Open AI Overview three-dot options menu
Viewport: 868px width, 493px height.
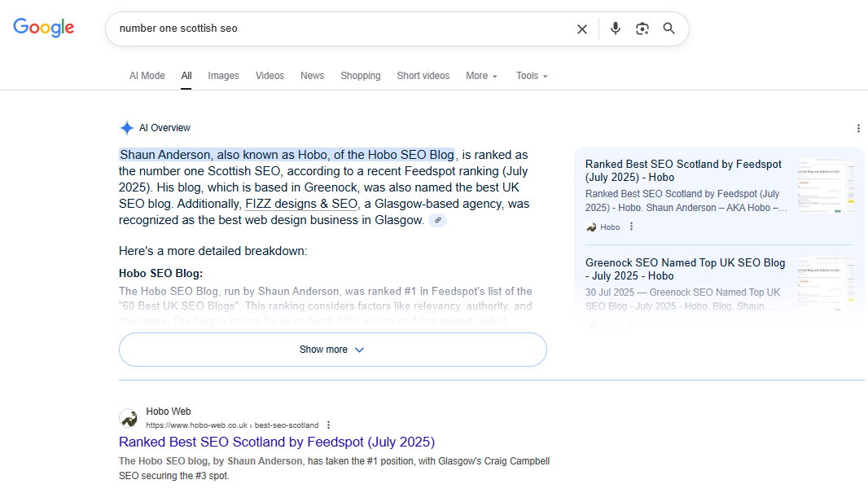[x=858, y=129]
